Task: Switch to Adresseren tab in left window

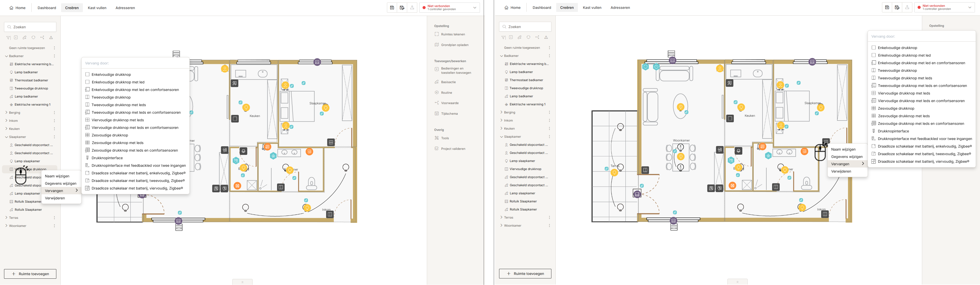Action: 125,8
